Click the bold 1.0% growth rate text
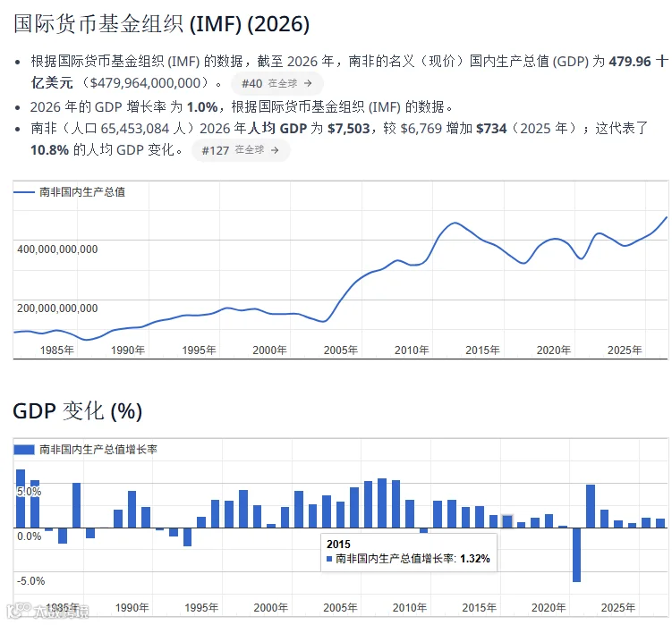Viewport: 672px width, 625px height. pos(202,106)
